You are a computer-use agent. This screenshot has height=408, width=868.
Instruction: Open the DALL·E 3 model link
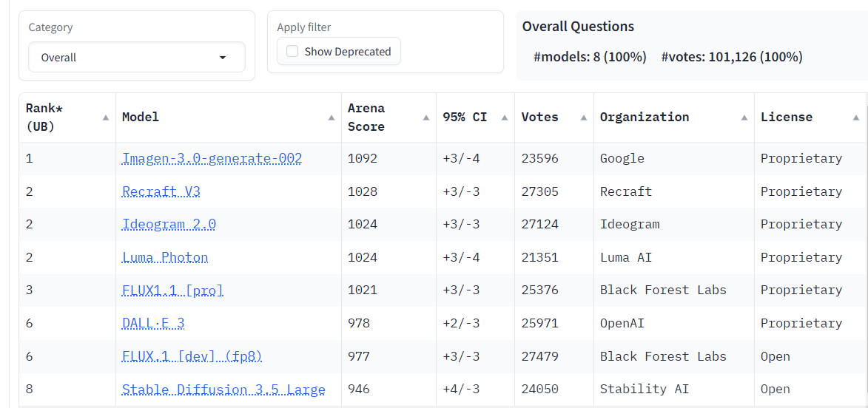coord(152,324)
